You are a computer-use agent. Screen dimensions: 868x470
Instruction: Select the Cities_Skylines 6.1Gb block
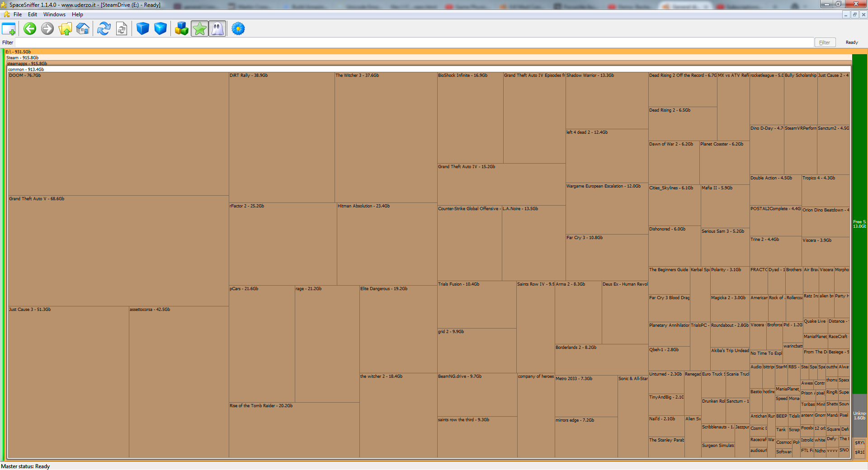point(675,205)
